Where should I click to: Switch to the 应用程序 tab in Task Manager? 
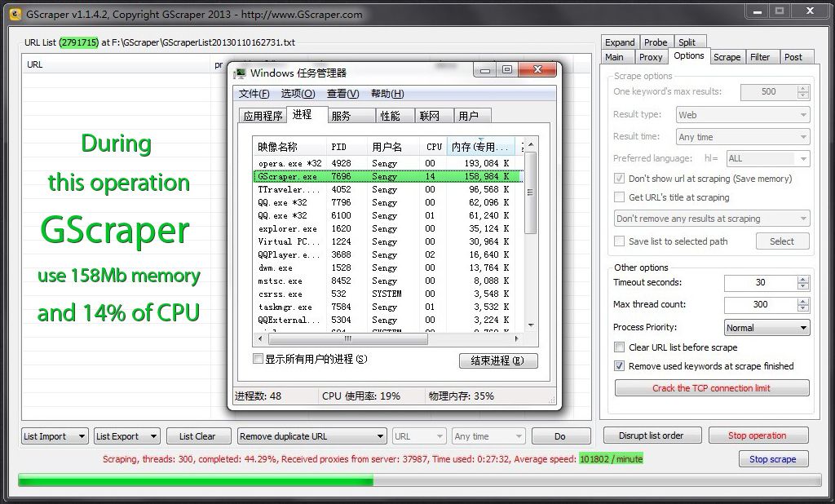263,116
